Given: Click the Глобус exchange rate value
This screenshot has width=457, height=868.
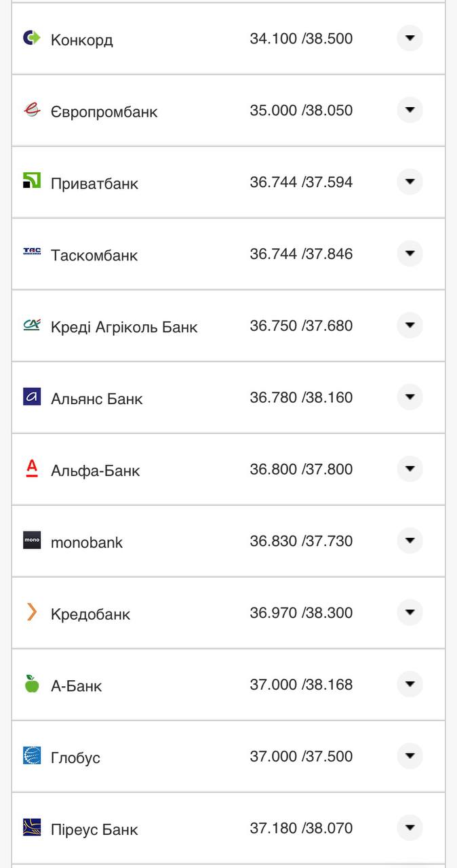Looking at the screenshot, I should click(302, 756).
